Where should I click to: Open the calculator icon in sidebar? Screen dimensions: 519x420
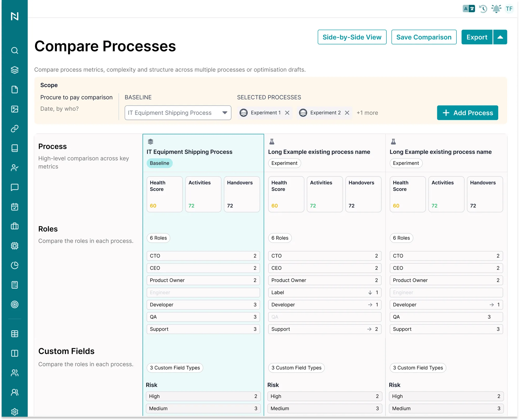tap(15, 285)
